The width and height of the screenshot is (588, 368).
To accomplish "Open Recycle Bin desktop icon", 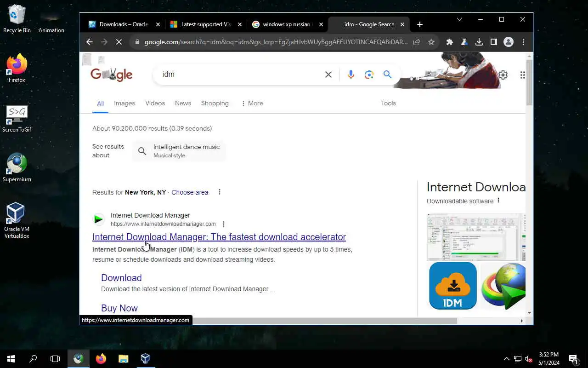I will pyautogui.click(x=17, y=19).
